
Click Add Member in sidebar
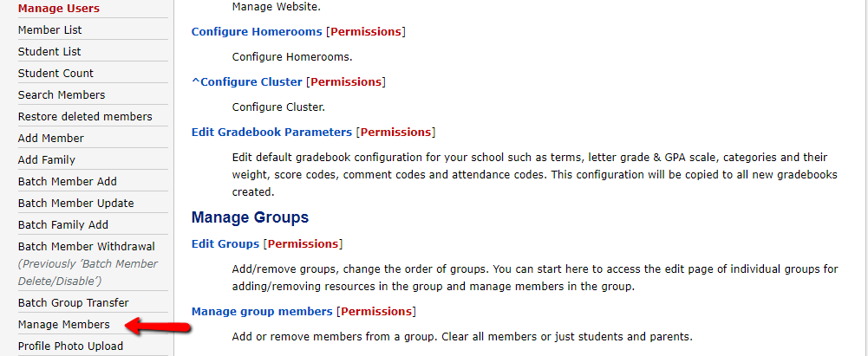pyautogui.click(x=51, y=138)
